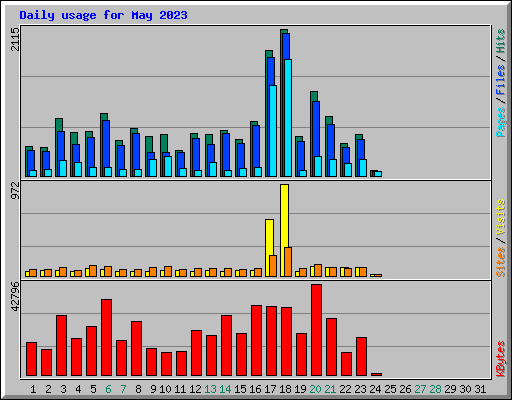The image size is (512, 400).
Task: Click day 10 on the x-axis
Action: click(165, 389)
